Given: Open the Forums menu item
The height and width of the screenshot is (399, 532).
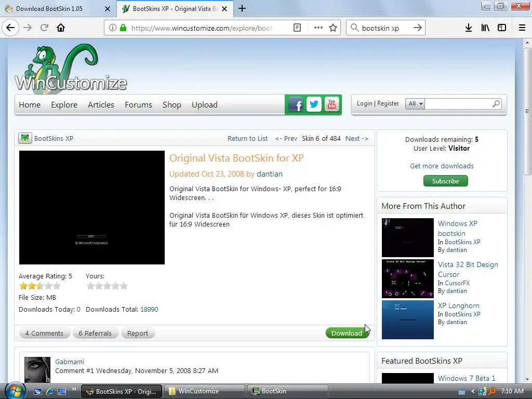Looking at the screenshot, I should 138,105.
